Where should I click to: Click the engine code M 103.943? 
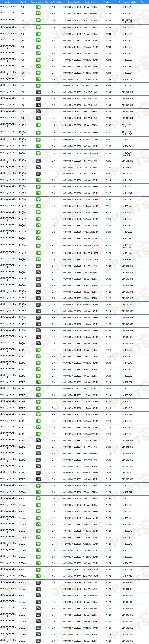(x=127, y=537)
